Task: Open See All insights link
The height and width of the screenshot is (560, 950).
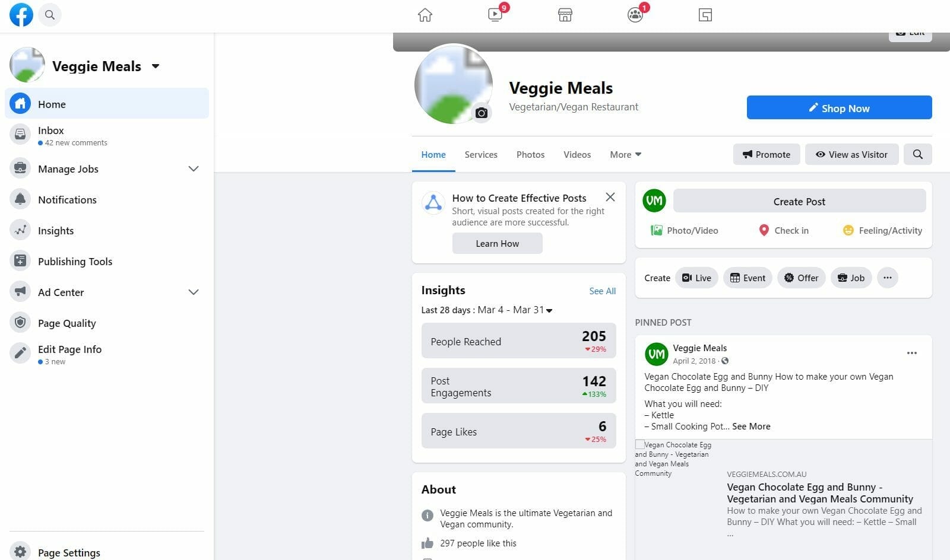Action: [x=602, y=291]
